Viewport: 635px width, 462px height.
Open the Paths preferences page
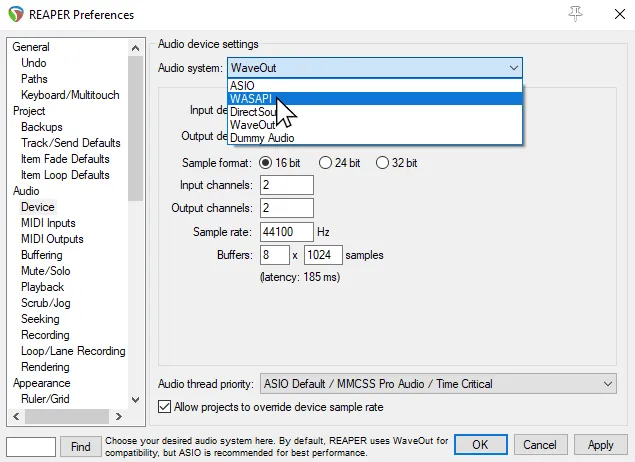(34, 79)
